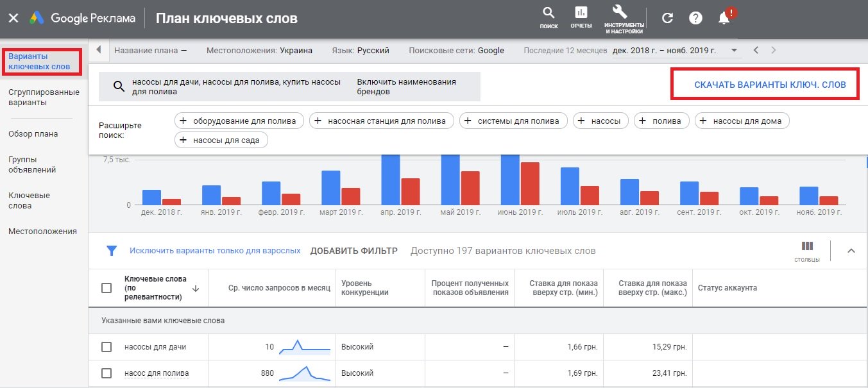The image size is (868, 388).
Task: Go to the next date period arrow
Action: click(x=774, y=50)
